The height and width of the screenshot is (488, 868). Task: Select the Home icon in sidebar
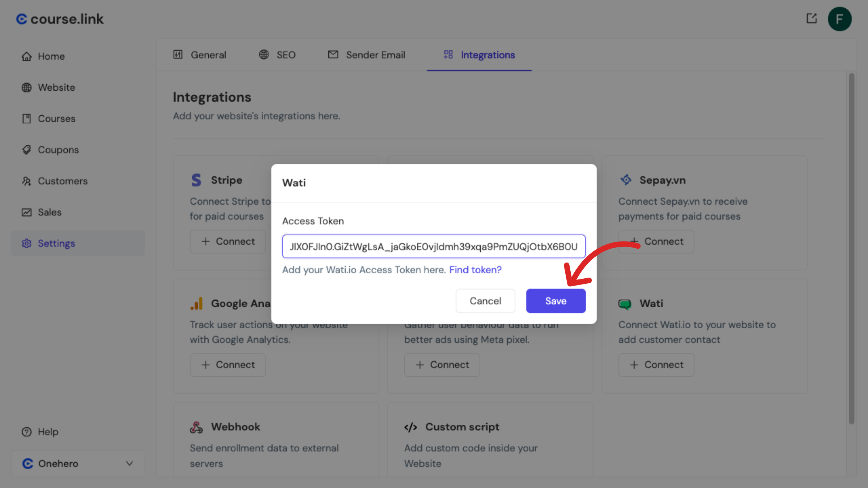point(26,56)
